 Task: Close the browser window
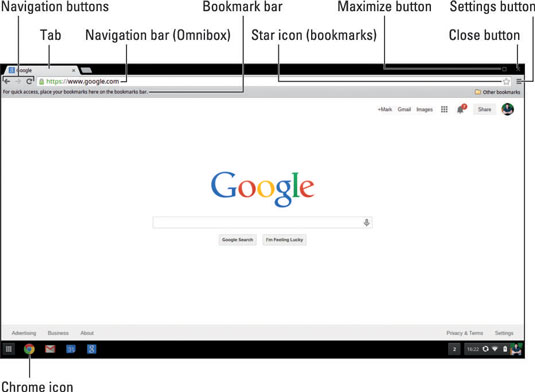point(518,69)
